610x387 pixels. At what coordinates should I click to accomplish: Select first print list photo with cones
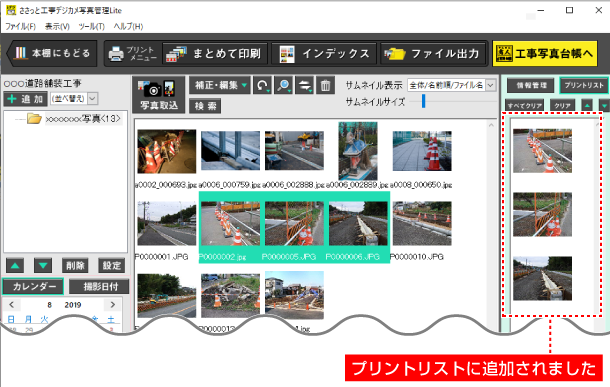542,151
